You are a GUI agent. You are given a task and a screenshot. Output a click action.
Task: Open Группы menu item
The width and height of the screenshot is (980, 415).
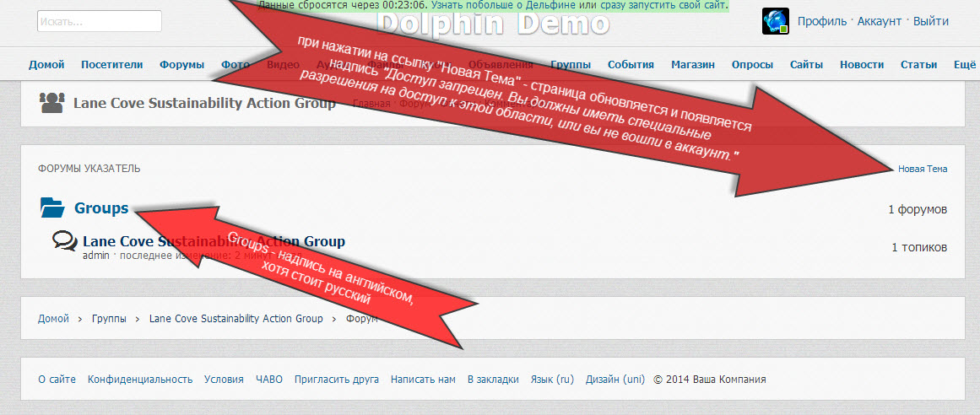pyautogui.click(x=571, y=64)
